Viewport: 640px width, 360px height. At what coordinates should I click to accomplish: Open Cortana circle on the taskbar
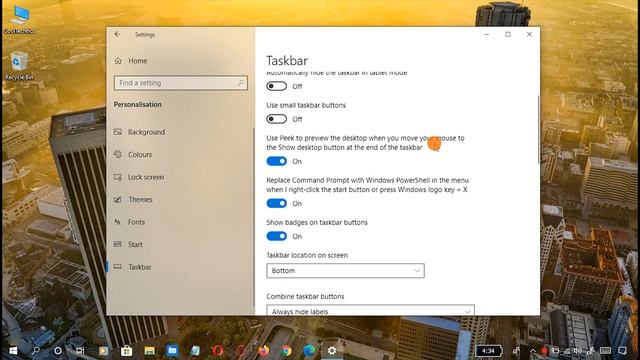click(58, 351)
